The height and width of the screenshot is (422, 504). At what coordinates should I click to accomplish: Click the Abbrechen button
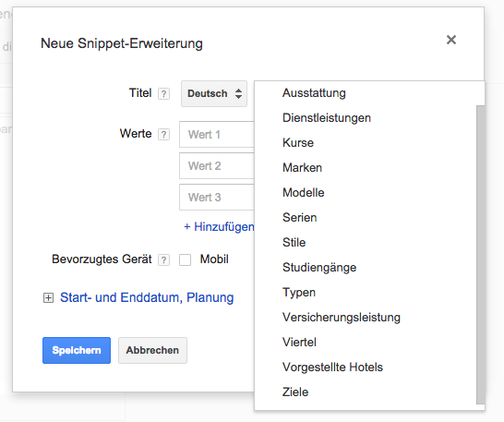pyautogui.click(x=152, y=350)
